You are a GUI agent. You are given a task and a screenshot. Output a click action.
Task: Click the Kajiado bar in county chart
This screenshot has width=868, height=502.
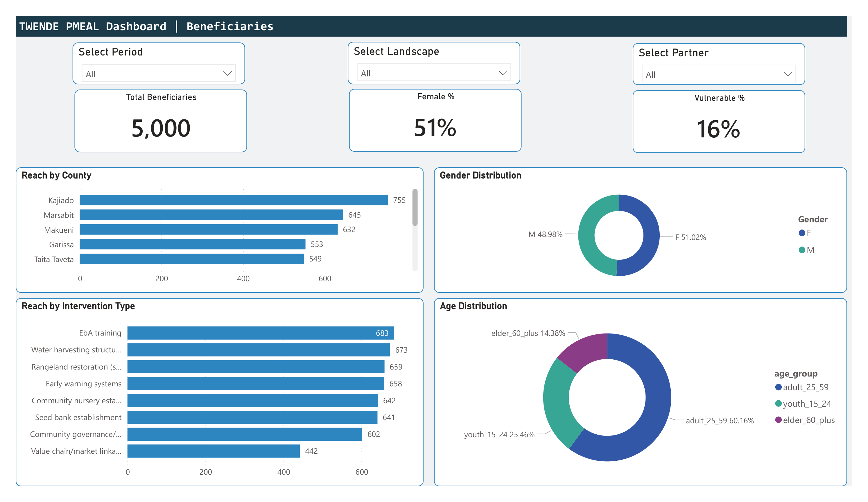pyautogui.click(x=234, y=200)
